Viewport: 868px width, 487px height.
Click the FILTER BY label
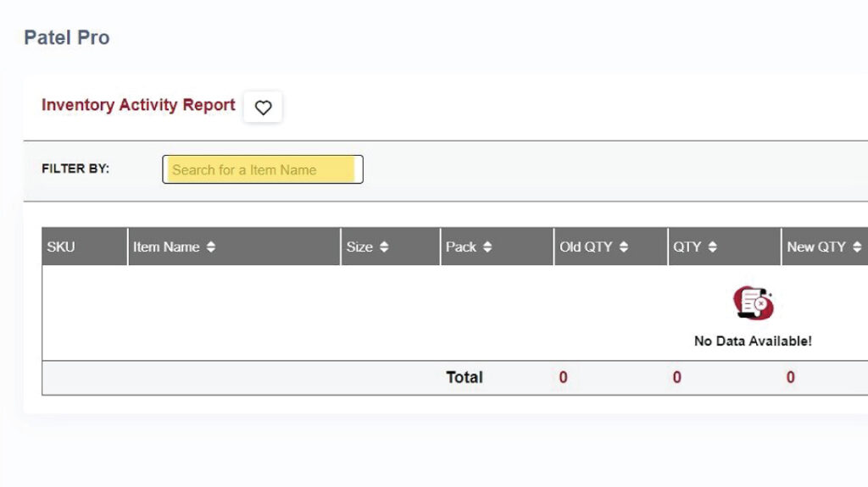tap(75, 169)
